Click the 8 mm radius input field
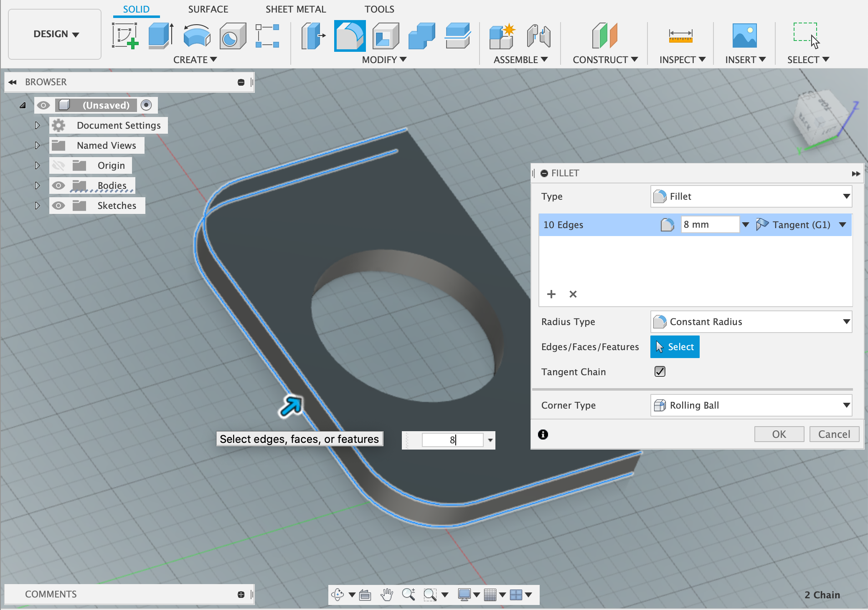 pos(709,224)
